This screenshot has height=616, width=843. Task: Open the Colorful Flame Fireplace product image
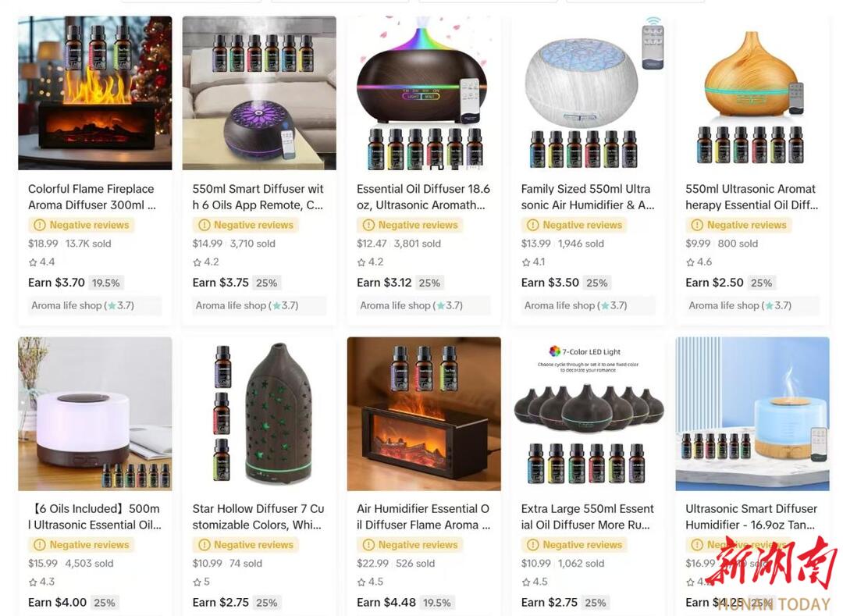[x=95, y=93]
